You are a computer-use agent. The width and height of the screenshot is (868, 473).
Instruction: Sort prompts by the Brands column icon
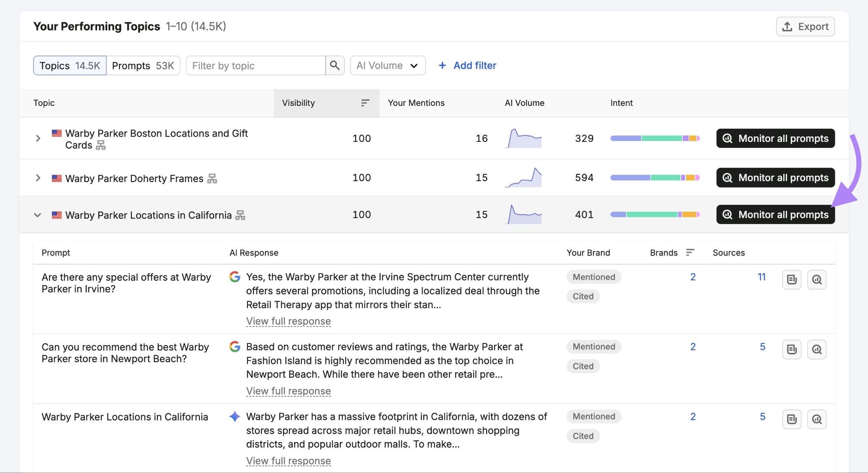tap(690, 252)
